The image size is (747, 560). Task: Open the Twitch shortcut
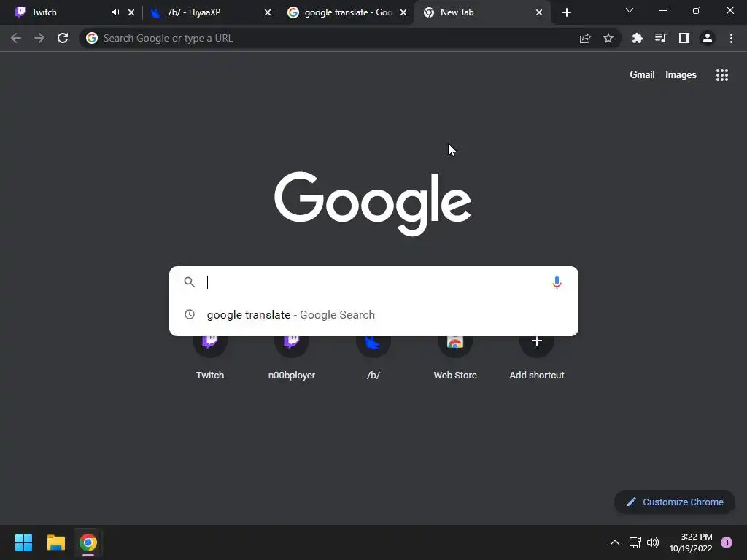[x=210, y=357]
